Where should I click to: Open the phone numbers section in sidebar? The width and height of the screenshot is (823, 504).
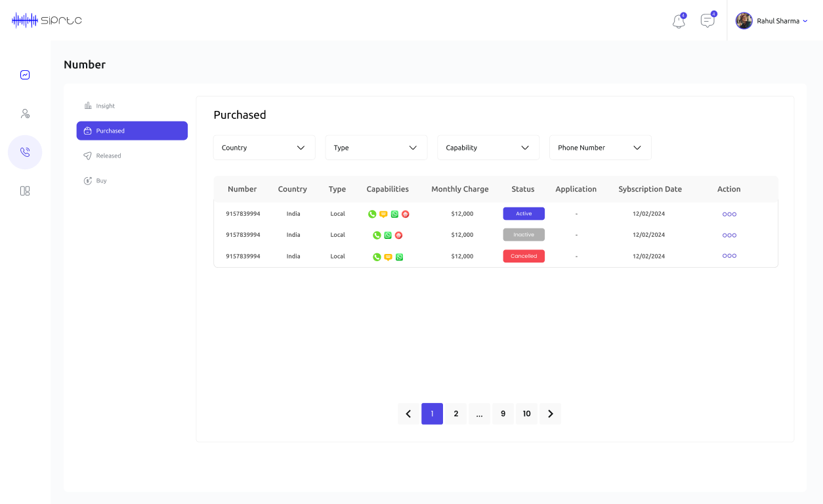pos(25,152)
